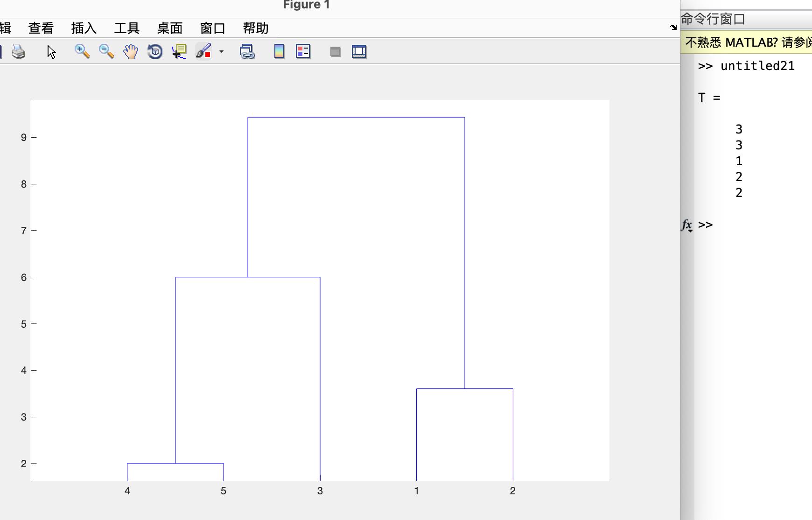Open the 插入 menu
Viewport: 812px width, 520px height.
pos(84,28)
